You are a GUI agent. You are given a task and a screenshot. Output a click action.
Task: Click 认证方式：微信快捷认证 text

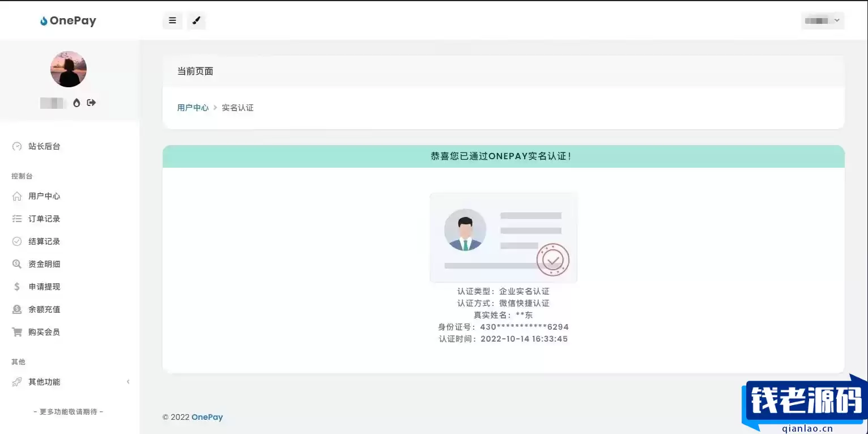click(x=504, y=303)
